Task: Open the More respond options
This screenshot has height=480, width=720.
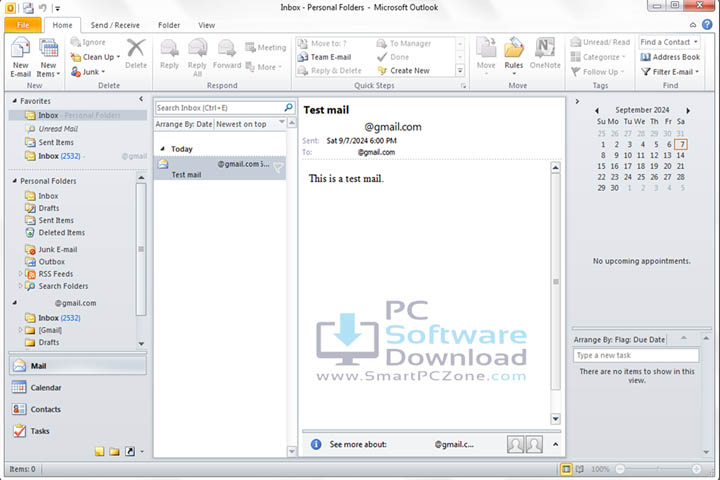Action: click(264, 67)
